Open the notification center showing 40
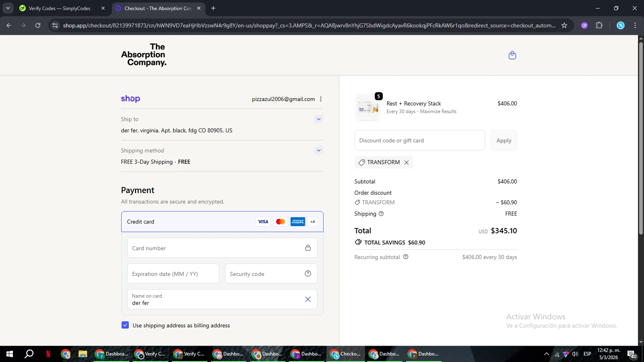 [632, 354]
